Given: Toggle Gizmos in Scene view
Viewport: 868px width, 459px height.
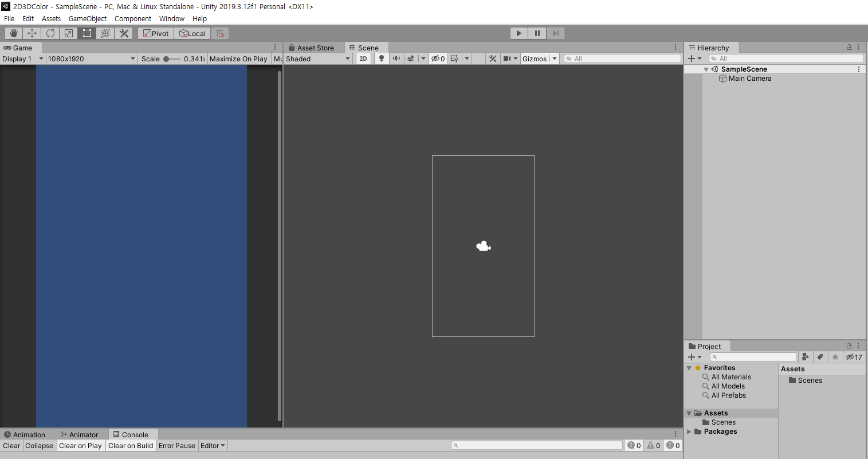Looking at the screenshot, I should pos(535,58).
